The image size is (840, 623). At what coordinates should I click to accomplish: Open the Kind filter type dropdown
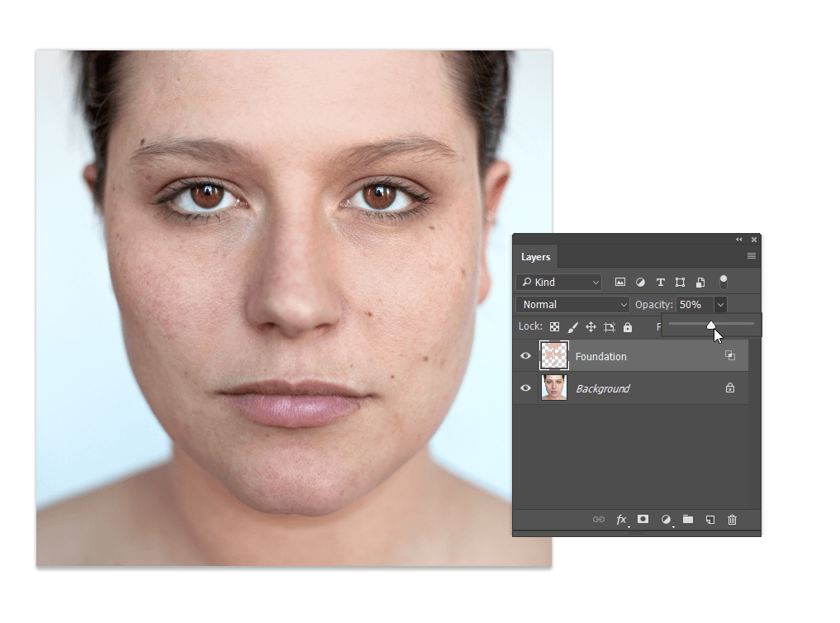coord(559,283)
